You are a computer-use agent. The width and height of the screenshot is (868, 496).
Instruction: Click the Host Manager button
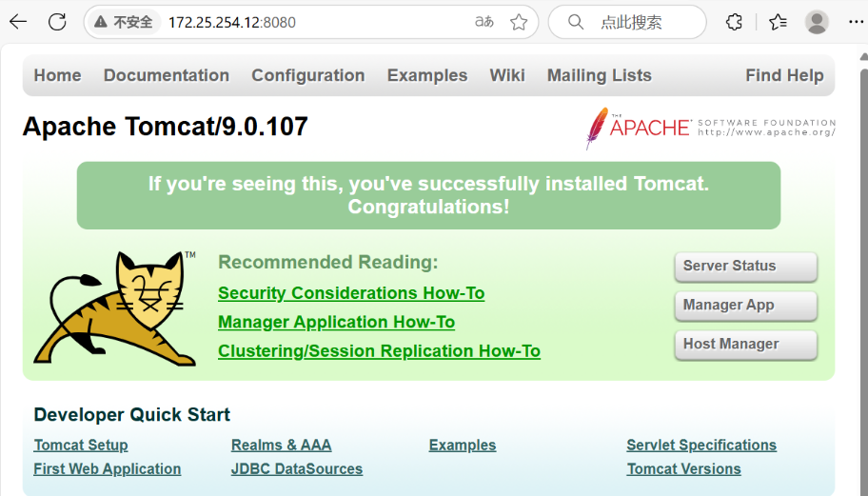pos(745,345)
